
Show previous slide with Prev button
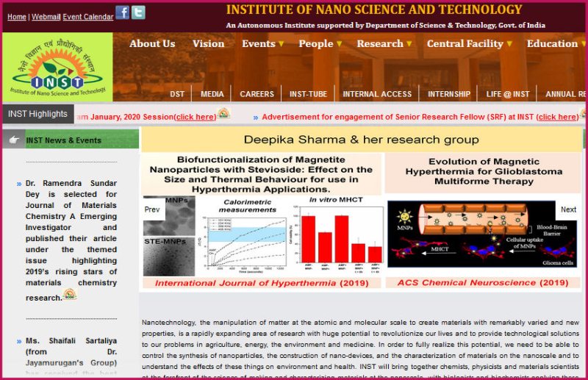pyautogui.click(x=152, y=209)
